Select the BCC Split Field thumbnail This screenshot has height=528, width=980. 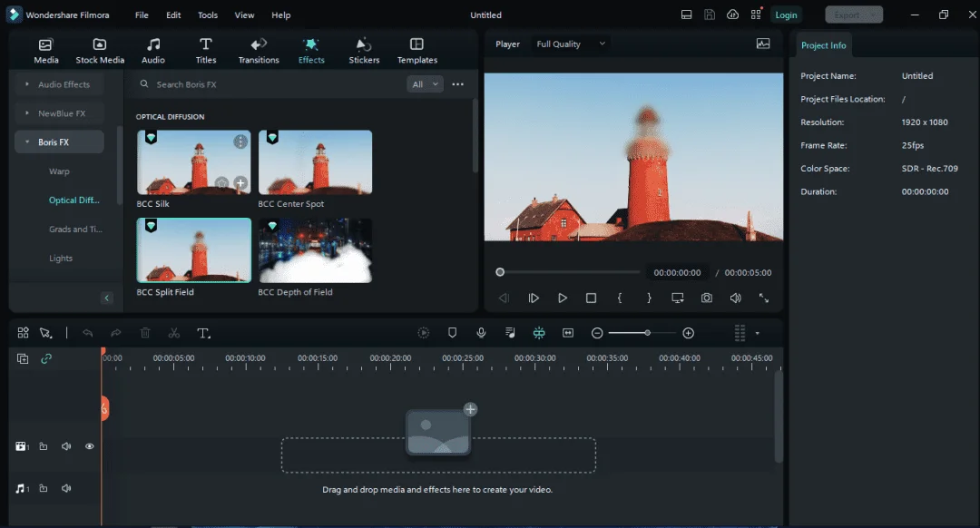194,250
